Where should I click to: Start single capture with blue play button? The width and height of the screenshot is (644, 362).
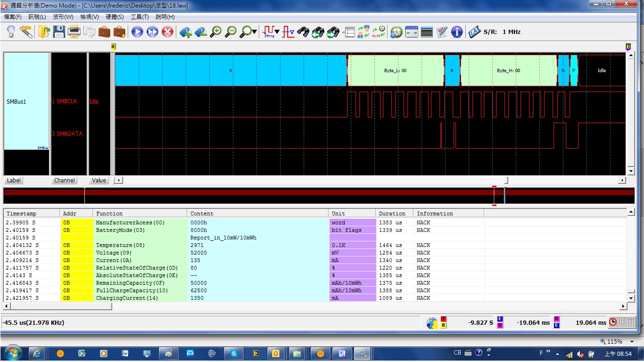(137, 32)
